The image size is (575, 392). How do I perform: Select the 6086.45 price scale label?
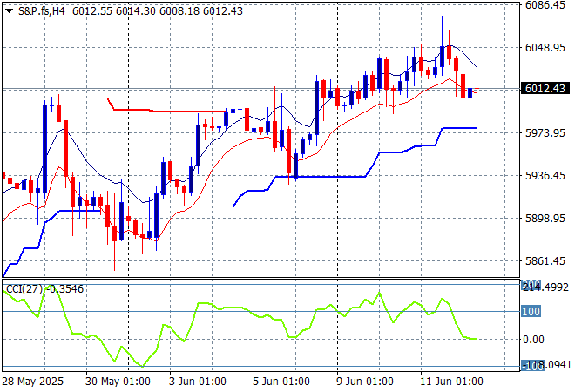[545, 4]
